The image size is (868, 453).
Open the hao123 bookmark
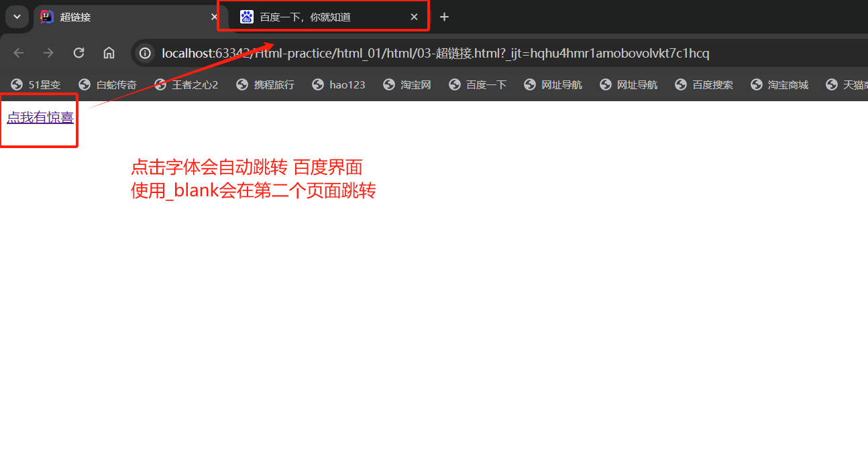(x=339, y=84)
